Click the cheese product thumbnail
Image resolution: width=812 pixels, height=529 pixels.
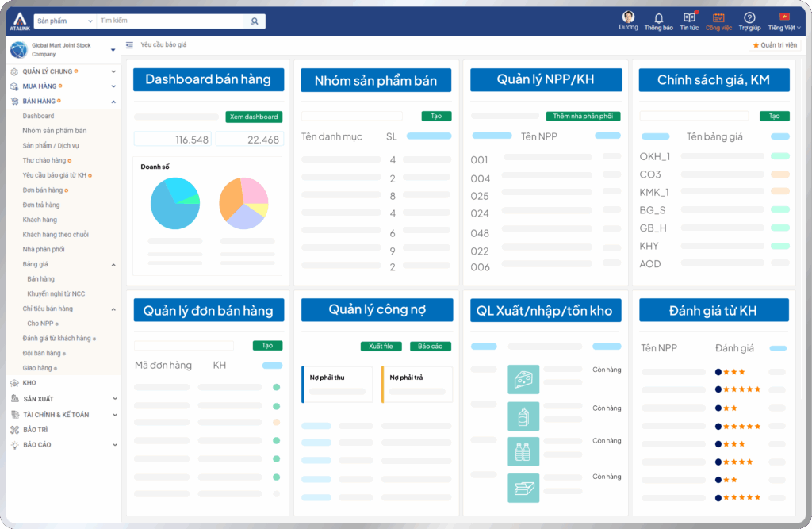pyautogui.click(x=523, y=380)
